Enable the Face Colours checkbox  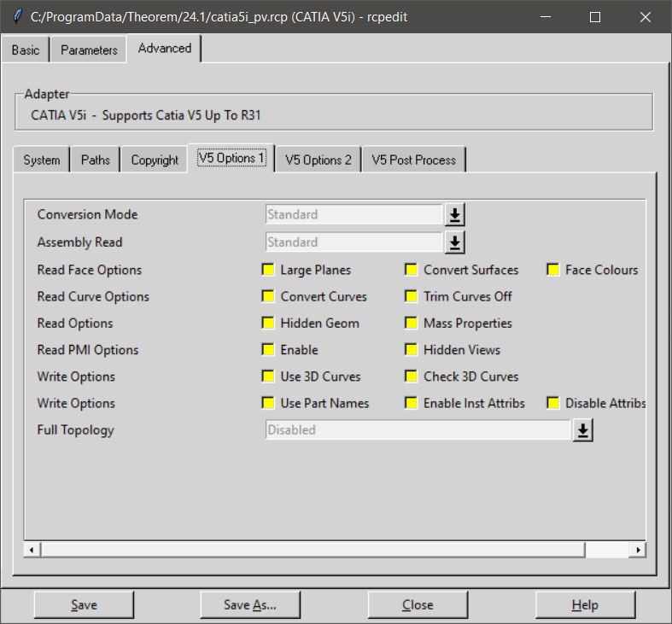[552, 270]
